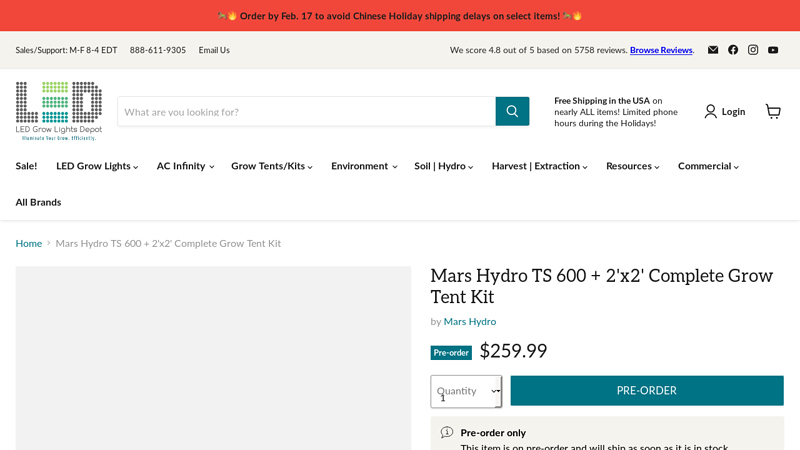Open the YouTube social icon

tap(773, 50)
